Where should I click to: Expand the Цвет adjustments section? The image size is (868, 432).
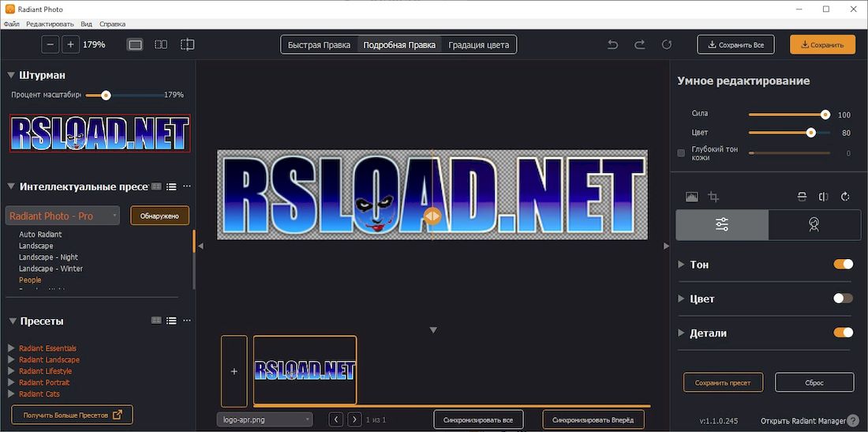point(682,299)
